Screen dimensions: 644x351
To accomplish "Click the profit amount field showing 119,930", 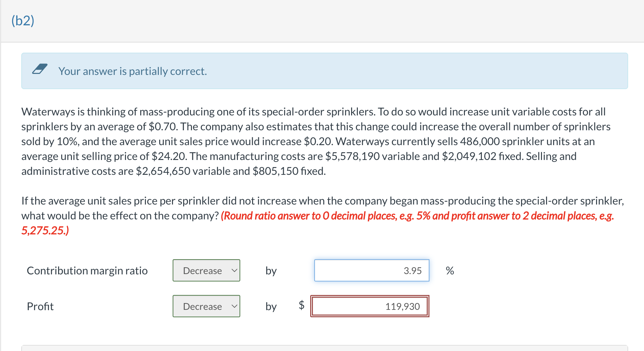I will (x=370, y=306).
